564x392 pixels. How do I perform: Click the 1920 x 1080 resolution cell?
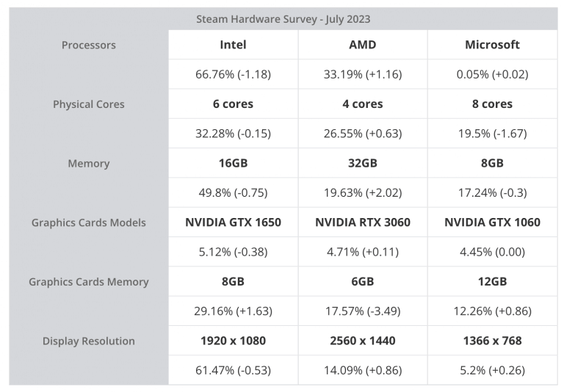233,341
